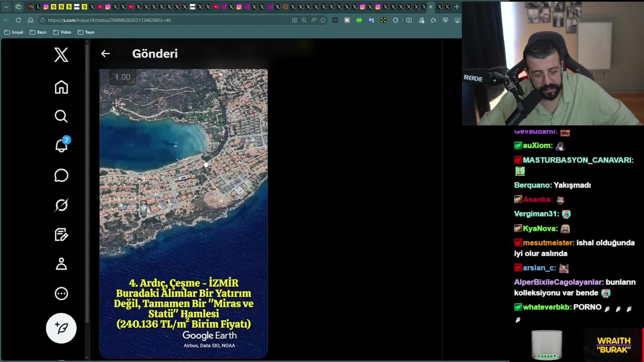Click chat username auXiom
Image resolution: width=644 pixels, height=362 pixels.
click(537, 145)
